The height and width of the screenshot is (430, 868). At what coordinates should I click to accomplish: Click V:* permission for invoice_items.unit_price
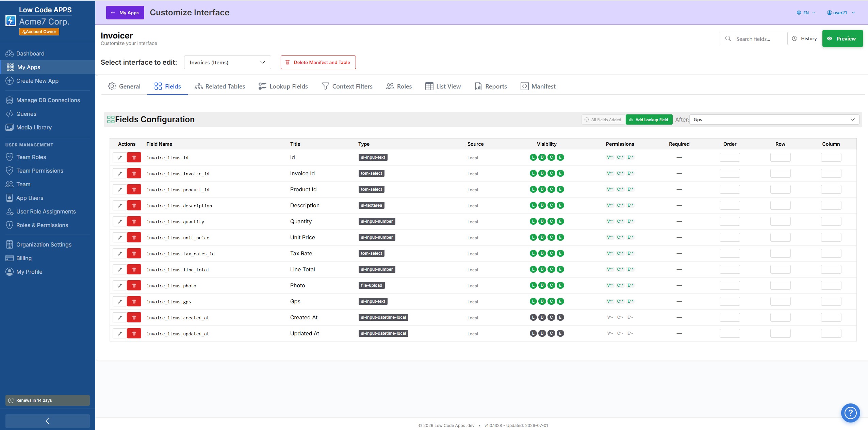click(610, 237)
